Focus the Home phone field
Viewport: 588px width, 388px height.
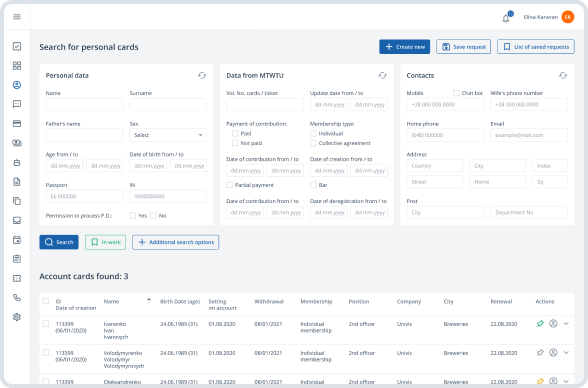(445, 135)
